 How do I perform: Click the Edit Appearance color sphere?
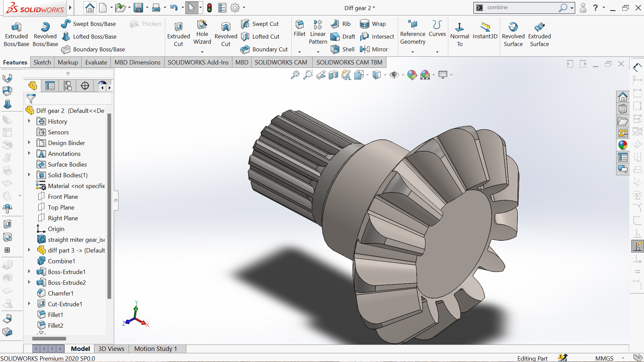412,75
